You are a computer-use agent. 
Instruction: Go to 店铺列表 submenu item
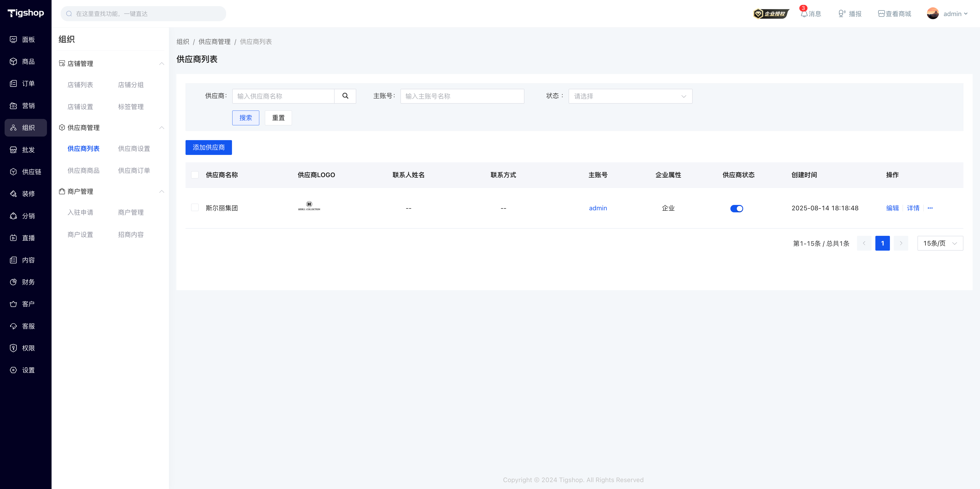pyautogui.click(x=80, y=85)
